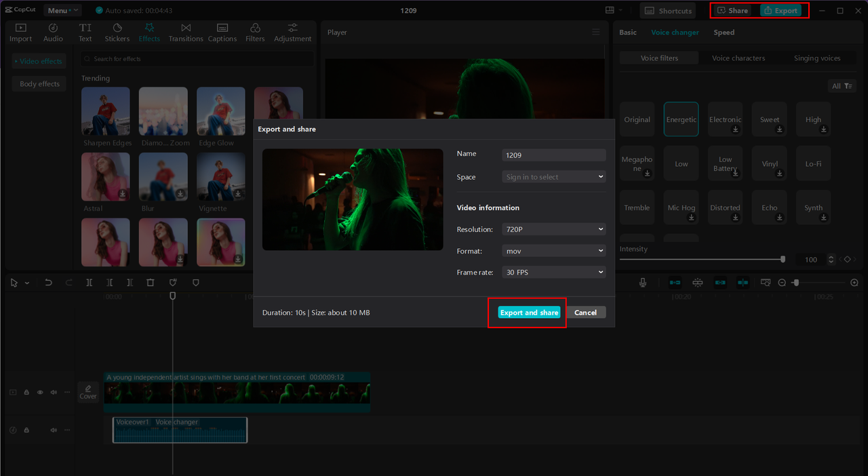This screenshot has width=868, height=476.
Task: Click the timeline zoom out minus icon
Action: pyautogui.click(x=782, y=283)
